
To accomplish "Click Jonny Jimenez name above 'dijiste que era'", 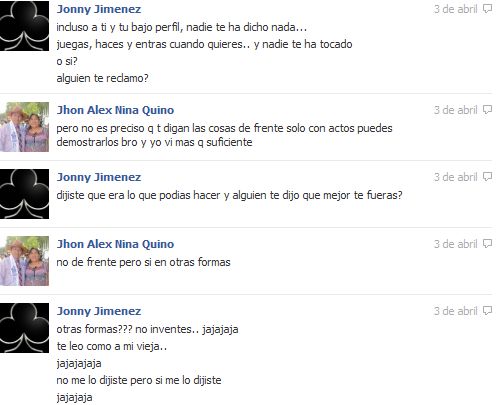I will (x=99, y=177).
